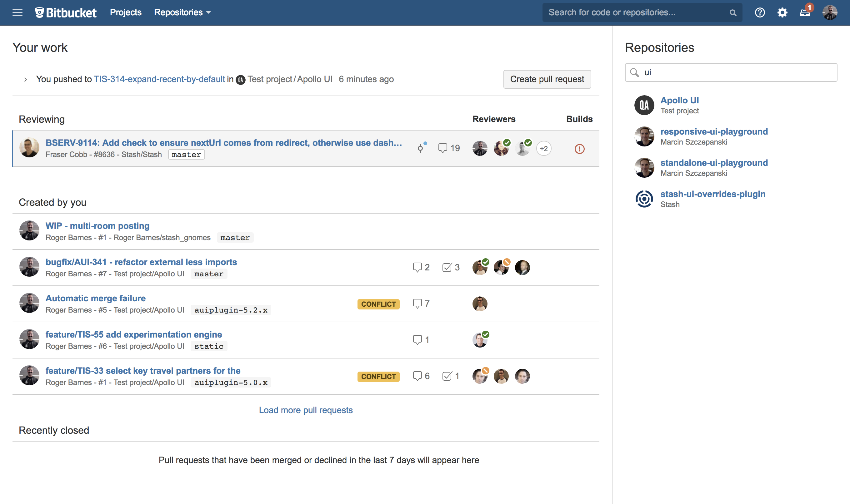Open the stash-ui-overrides-plugin repository
Image resolution: width=850 pixels, height=504 pixels.
coord(713,194)
